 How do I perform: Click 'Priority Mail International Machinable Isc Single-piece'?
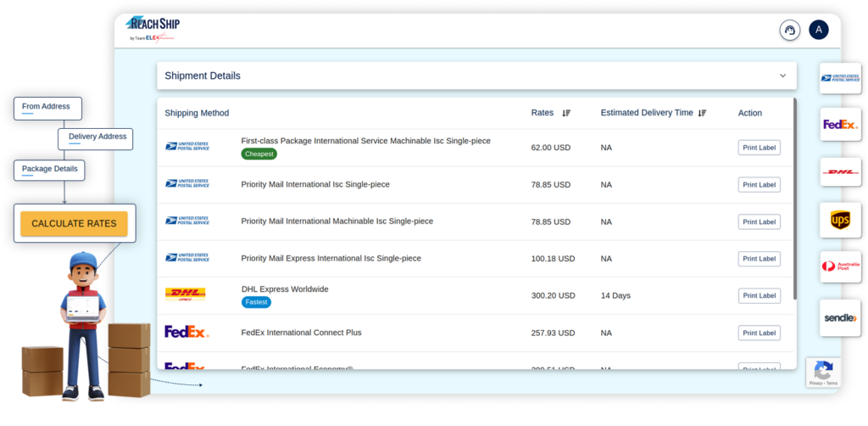(x=337, y=221)
